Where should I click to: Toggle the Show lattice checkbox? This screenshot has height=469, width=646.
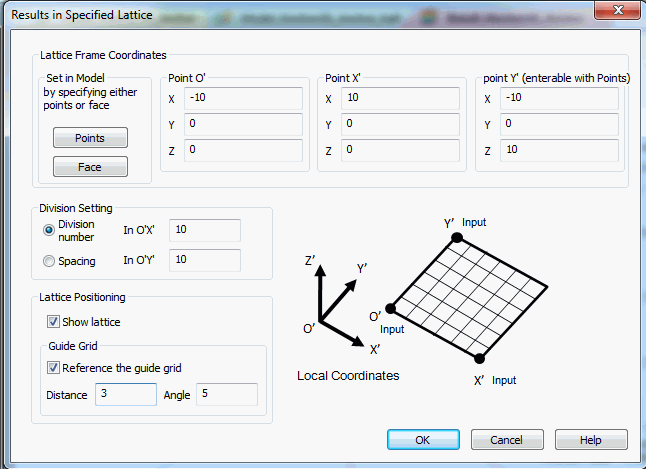(x=53, y=321)
